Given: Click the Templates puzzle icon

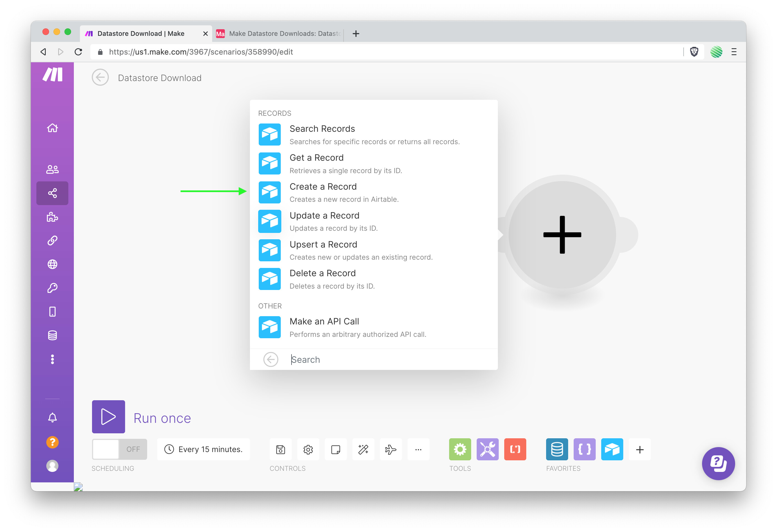Looking at the screenshot, I should point(52,217).
